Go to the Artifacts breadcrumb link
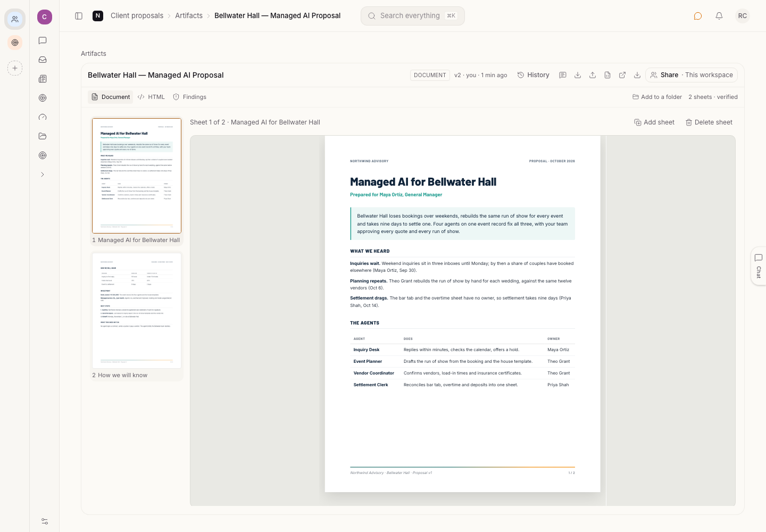Viewport: 766px width, 532px height. (x=189, y=16)
